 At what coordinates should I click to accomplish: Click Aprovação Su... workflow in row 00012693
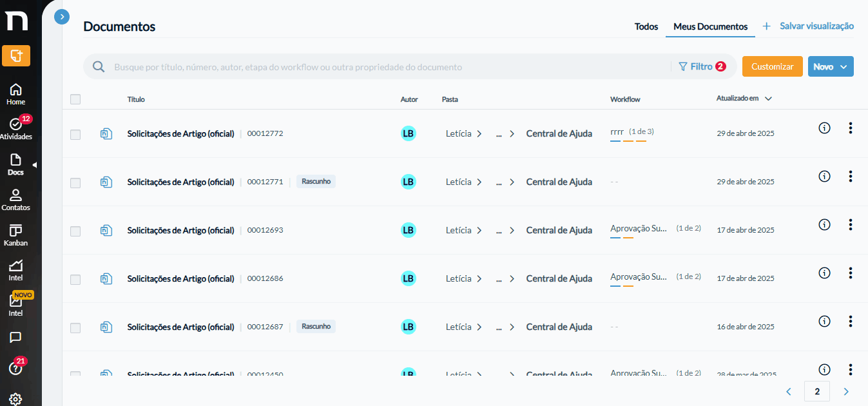point(639,228)
